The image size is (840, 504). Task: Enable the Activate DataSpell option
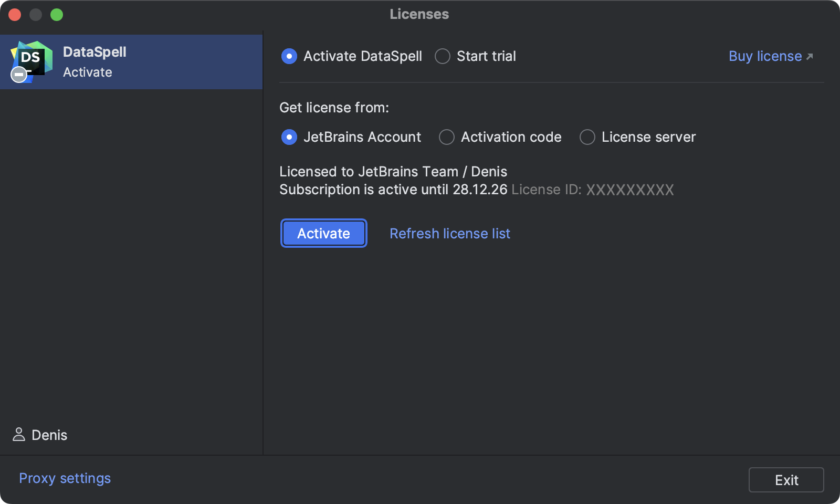(x=289, y=56)
